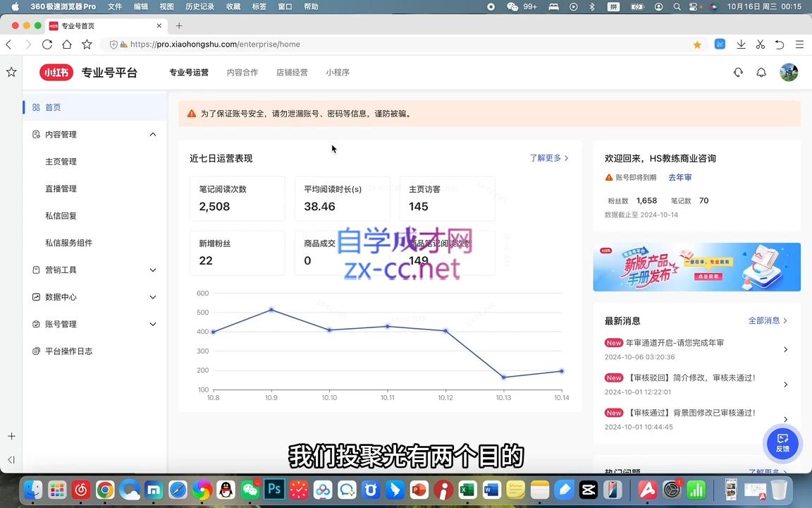Open 私信服务组件 in sidebar

coord(69,243)
